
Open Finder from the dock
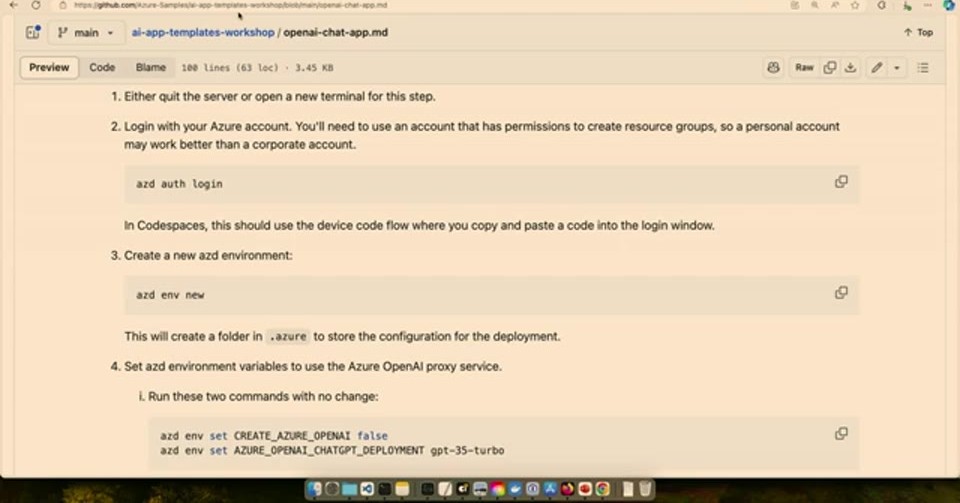click(314, 488)
